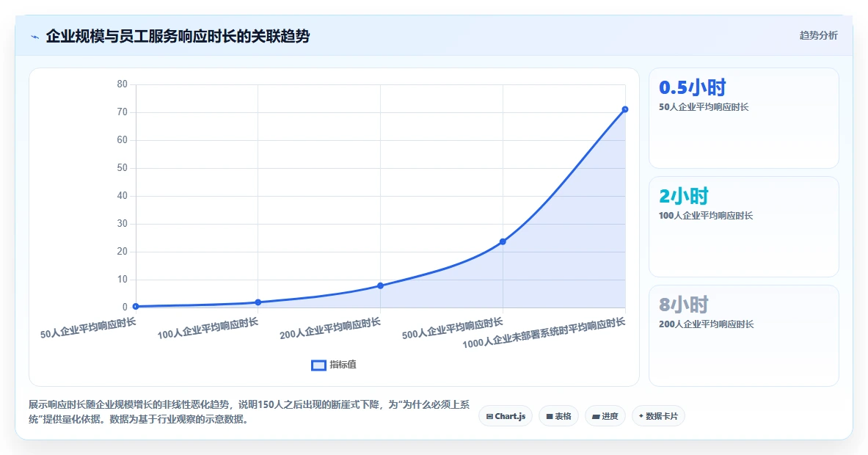Click x-axis label 500人企业平均响应时长
868x455 pixels.
pyautogui.click(x=452, y=328)
